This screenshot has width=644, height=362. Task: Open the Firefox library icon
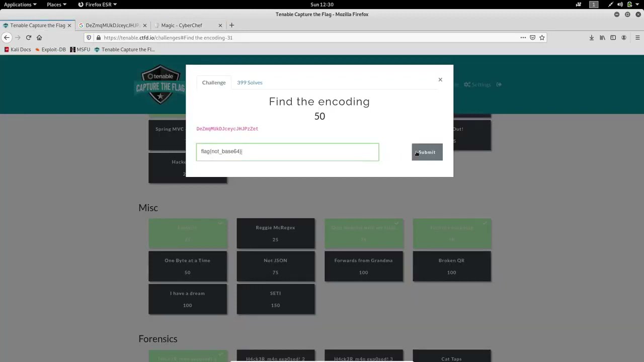pyautogui.click(x=602, y=38)
